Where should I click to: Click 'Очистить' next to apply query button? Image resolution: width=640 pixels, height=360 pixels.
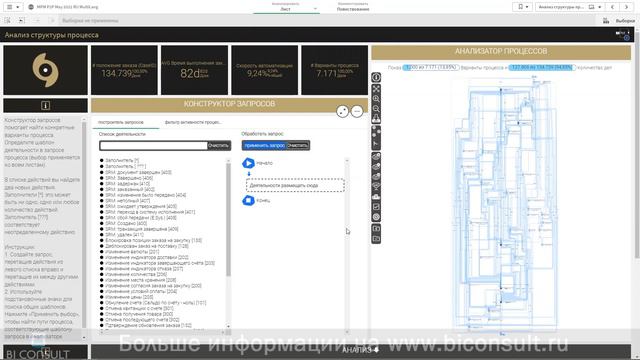click(x=298, y=145)
